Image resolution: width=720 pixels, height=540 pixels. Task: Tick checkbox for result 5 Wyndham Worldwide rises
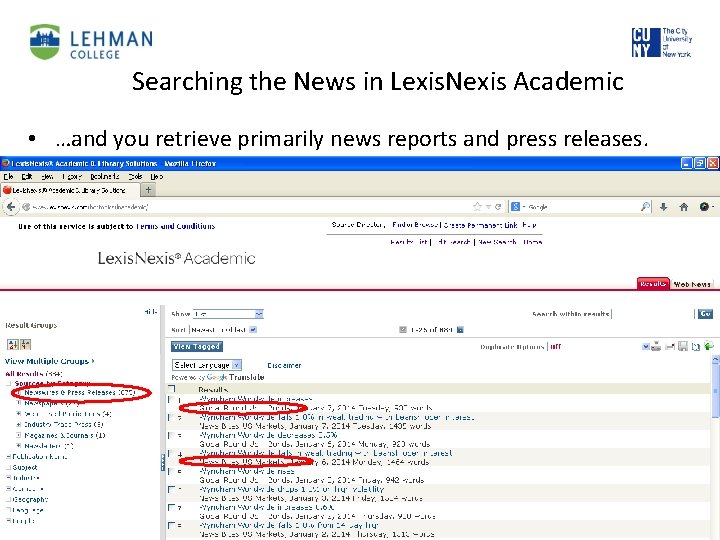(x=171, y=472)
